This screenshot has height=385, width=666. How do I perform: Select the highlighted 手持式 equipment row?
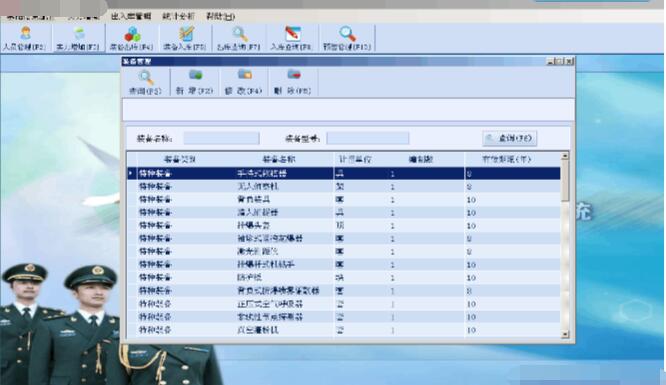(344, 173)
